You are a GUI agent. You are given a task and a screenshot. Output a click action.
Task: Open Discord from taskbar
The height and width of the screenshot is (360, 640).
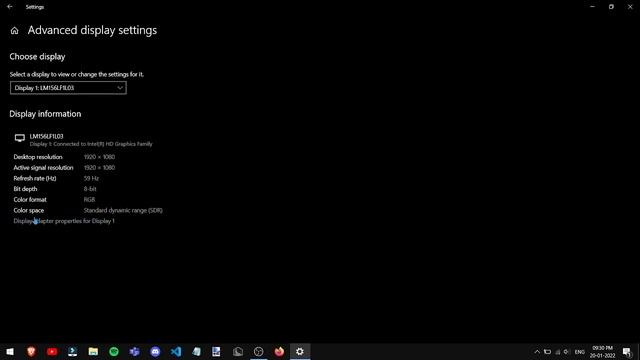tap(155, 351)
